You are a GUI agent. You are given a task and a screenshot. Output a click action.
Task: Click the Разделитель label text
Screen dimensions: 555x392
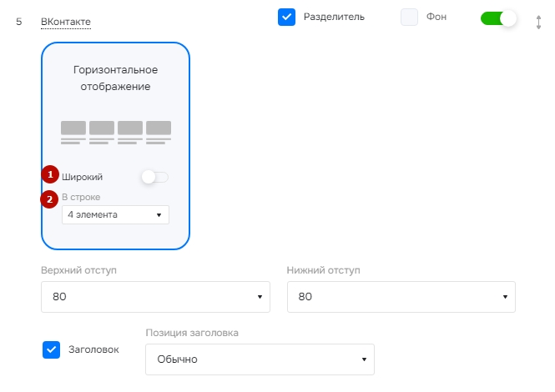click(x=334, y=17)
